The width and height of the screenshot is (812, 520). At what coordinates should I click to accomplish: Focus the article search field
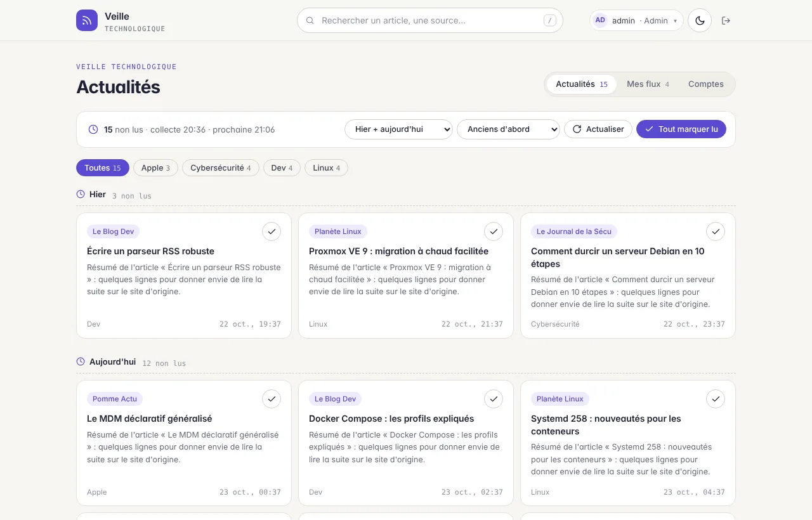pyautogui.click(x=430, y=20)
